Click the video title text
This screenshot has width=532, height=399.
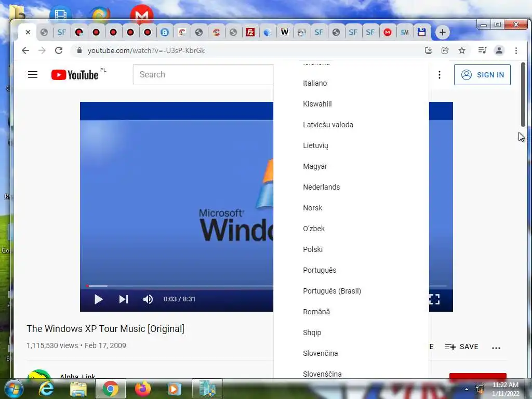tap(105, 328)
